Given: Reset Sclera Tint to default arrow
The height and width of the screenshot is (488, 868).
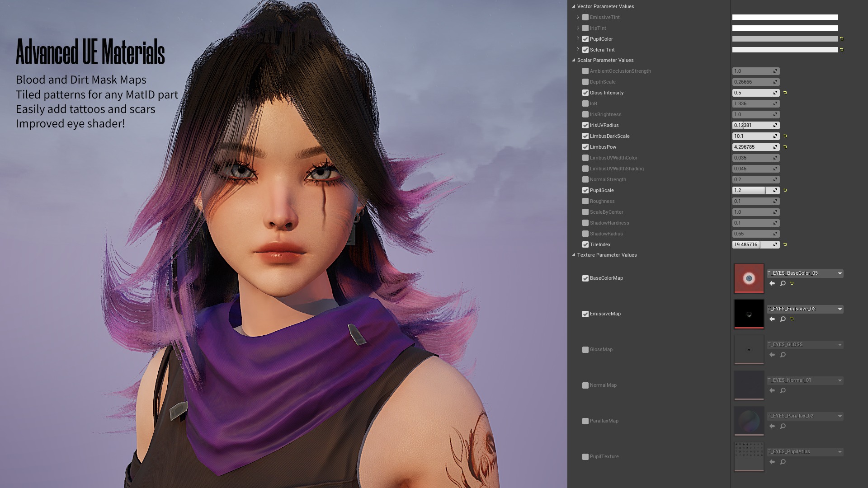Looking at the screenshot, I should pos(841,50).
